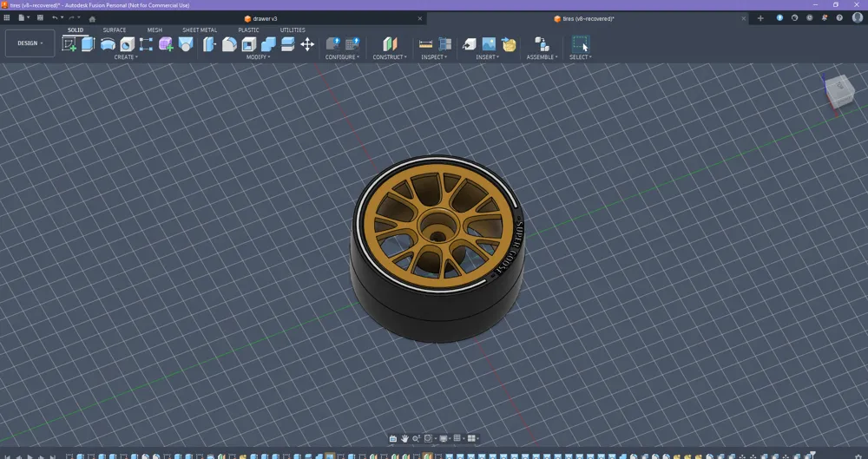The height and width of the screenshot is (459, 868).
Task: Open the Grid and Snaps settings
Action: [457, 438]
